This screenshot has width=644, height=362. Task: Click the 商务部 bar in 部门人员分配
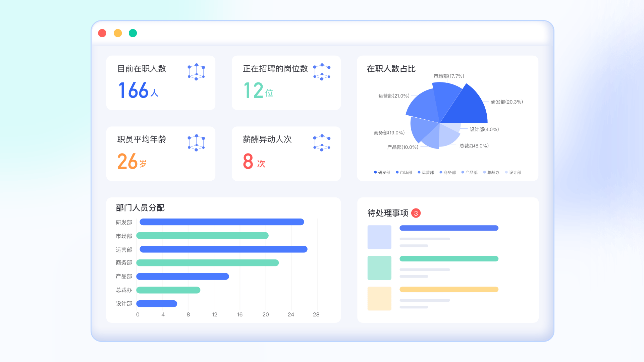(x=207, y=263)
